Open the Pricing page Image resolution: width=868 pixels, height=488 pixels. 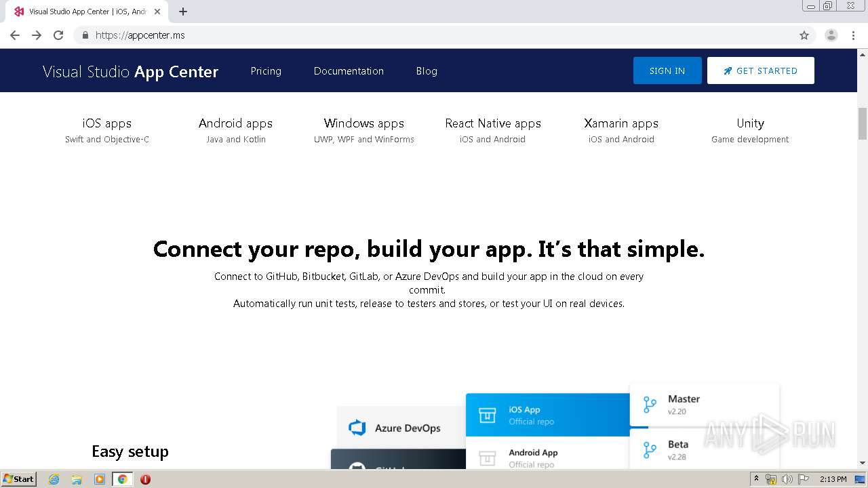[x=266, y=71]
